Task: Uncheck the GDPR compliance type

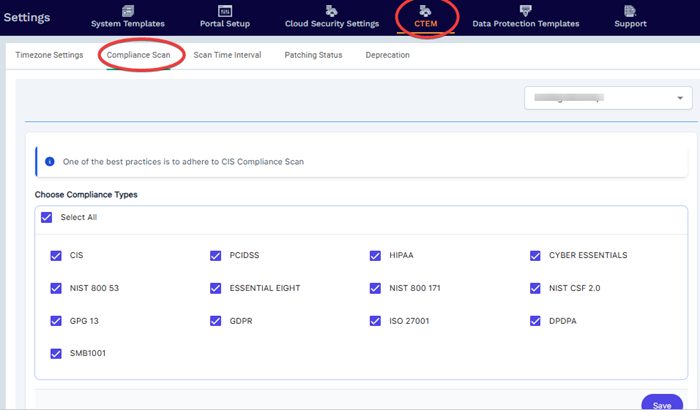Action: coord(216,321)
